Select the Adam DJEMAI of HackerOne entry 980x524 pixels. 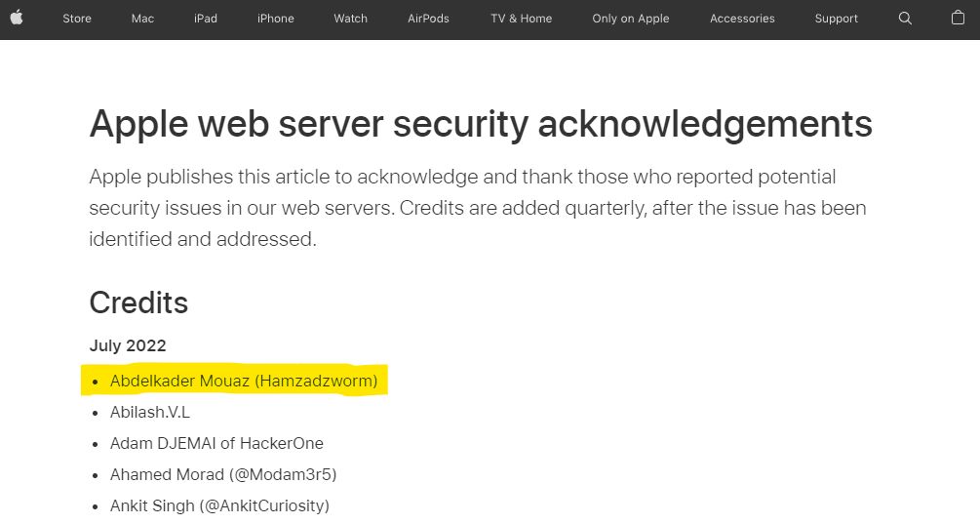[216, 443]
